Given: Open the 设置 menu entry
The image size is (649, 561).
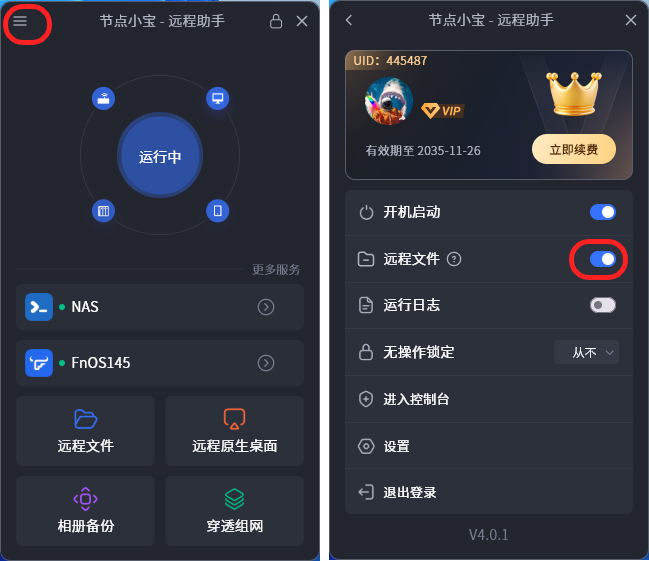Looking at the screenshot, I should click(489, 446).
